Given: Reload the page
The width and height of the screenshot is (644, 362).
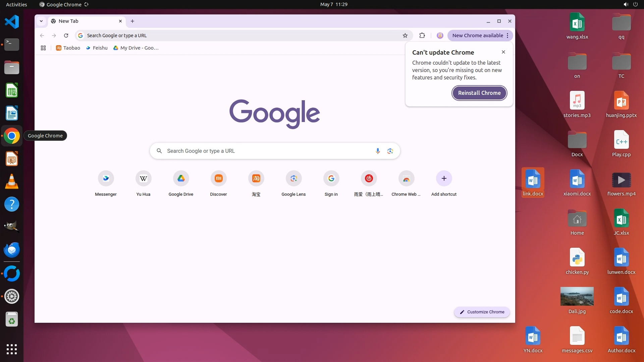Looking at the screenshot, I should point(66,36).
